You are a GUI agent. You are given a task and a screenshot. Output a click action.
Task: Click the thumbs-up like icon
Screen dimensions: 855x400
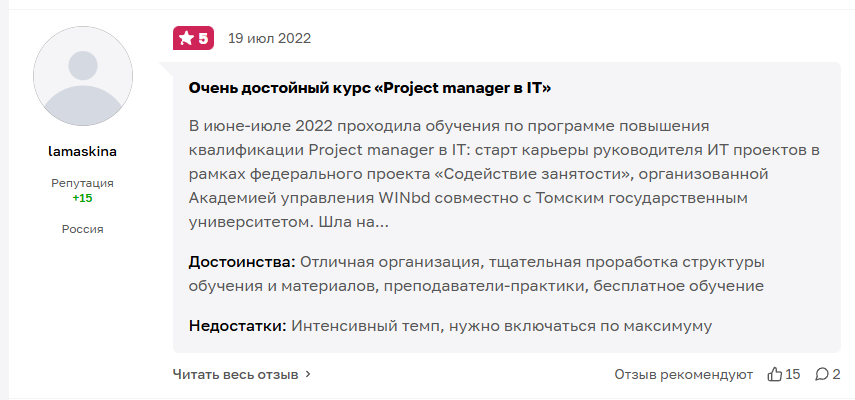point(774,374)
